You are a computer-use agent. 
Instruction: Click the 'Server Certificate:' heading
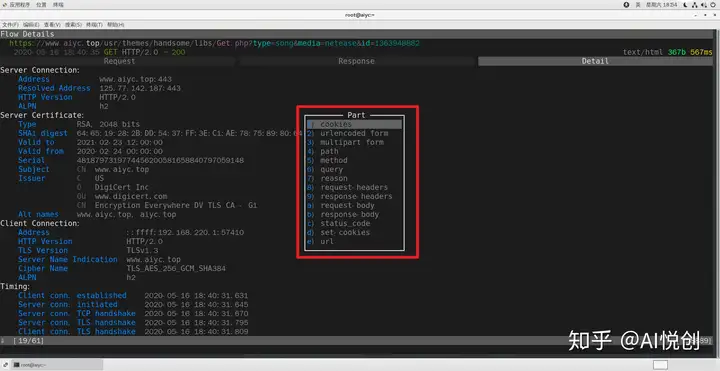(42, 115)
